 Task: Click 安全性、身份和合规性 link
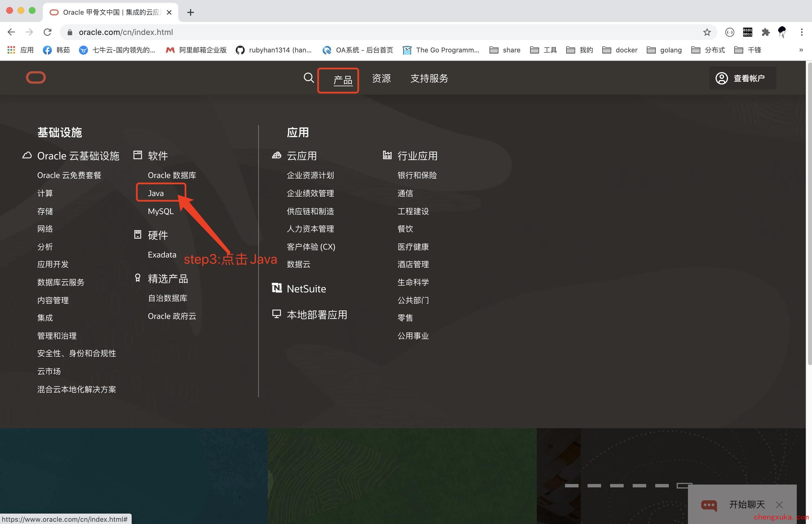77,354
